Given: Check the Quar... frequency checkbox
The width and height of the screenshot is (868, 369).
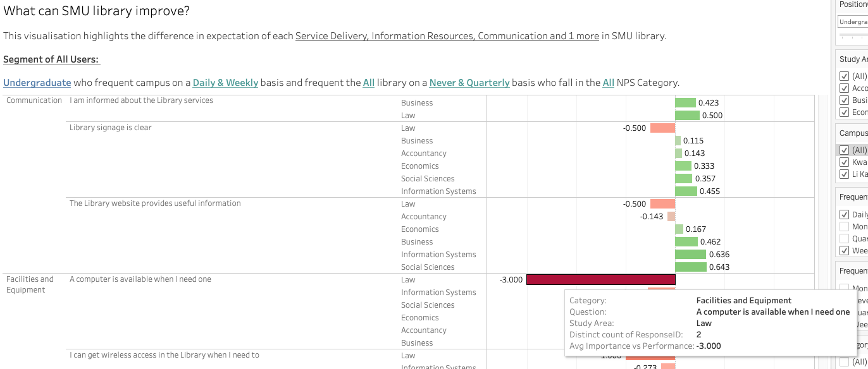Looking at the screenshot, I should (x=844, y=239).
